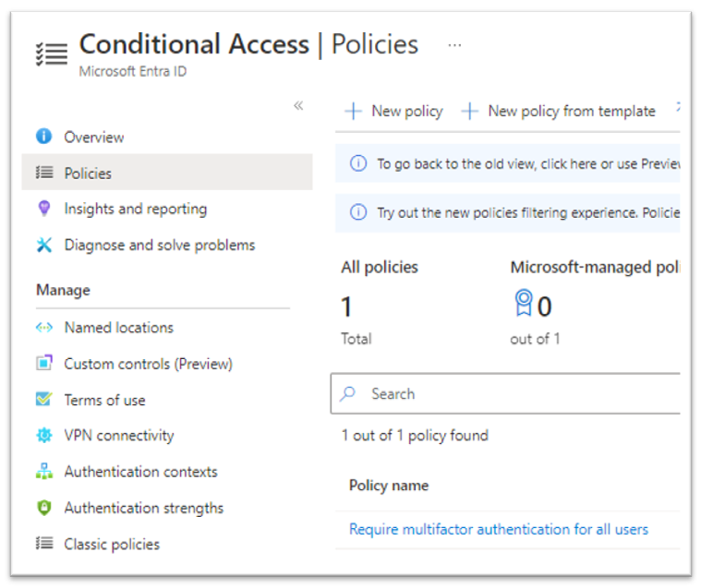Click the Insights and reporting lightbulb icon
Screen dimensions: 701x588
43,209
